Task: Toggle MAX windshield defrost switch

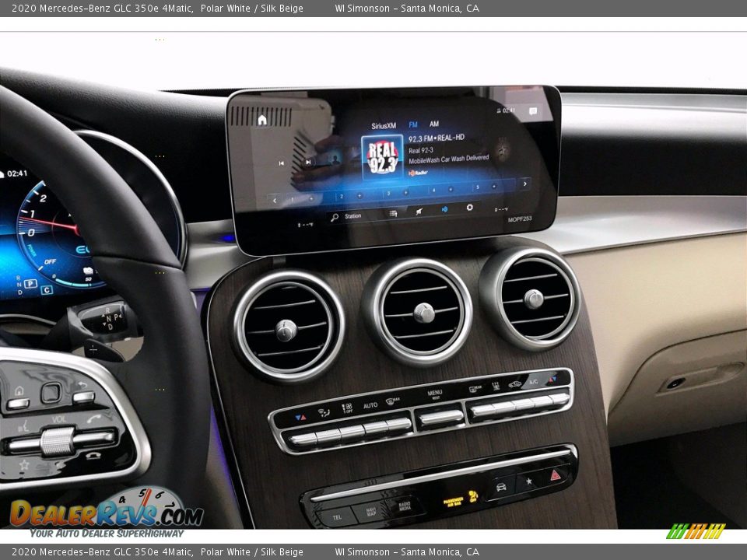Action: (398, 424)
